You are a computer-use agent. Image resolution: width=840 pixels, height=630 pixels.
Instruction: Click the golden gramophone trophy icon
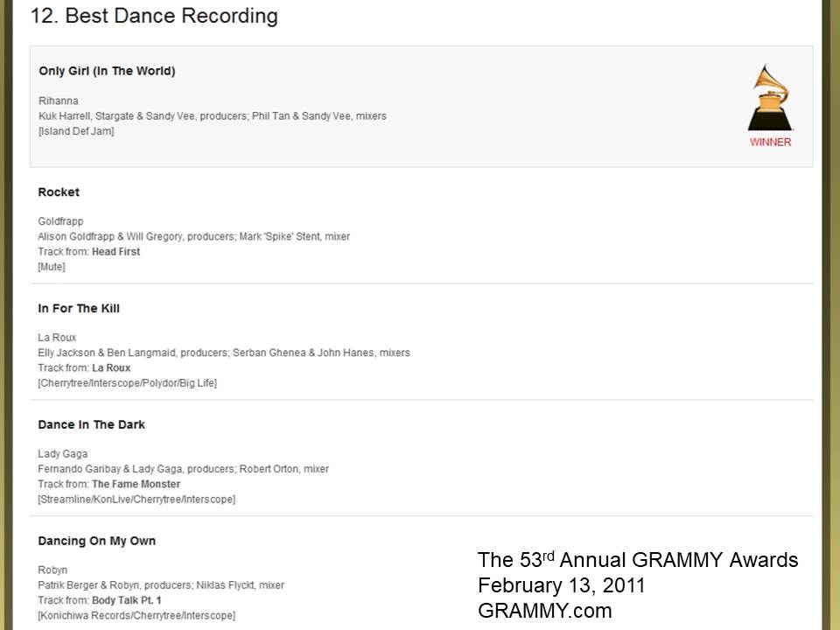[770, 97]
